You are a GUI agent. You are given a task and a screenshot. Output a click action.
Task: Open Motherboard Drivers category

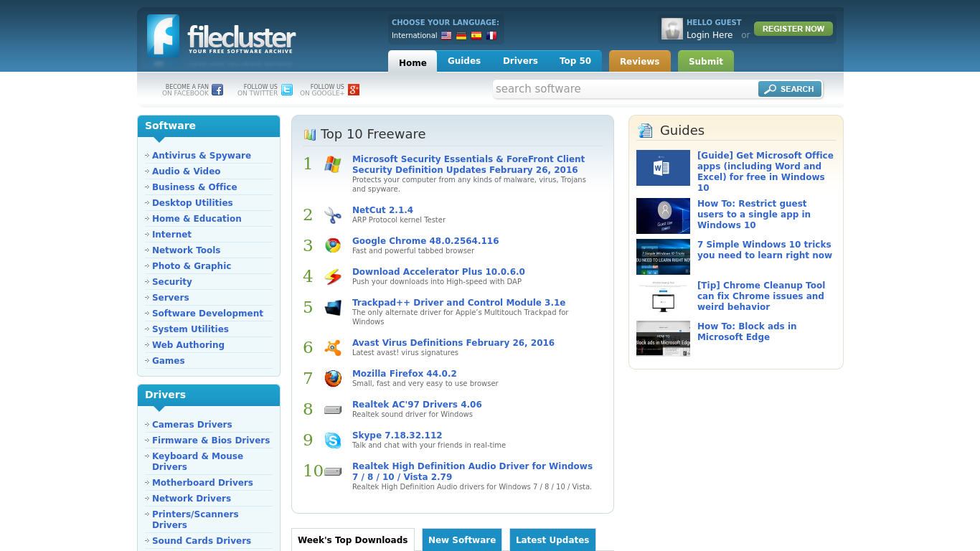(x=202, y=483)
